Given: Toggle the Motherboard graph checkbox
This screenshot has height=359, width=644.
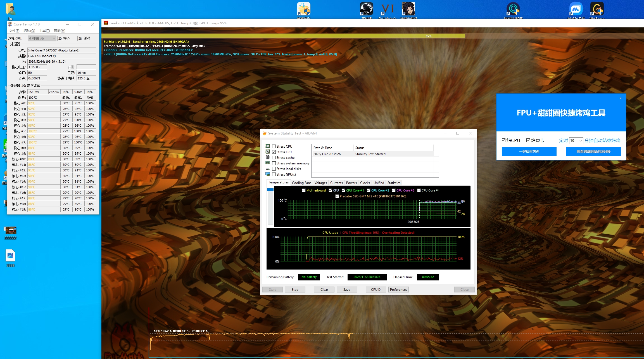Looking at the screenshot, I should tap(304, 190).
